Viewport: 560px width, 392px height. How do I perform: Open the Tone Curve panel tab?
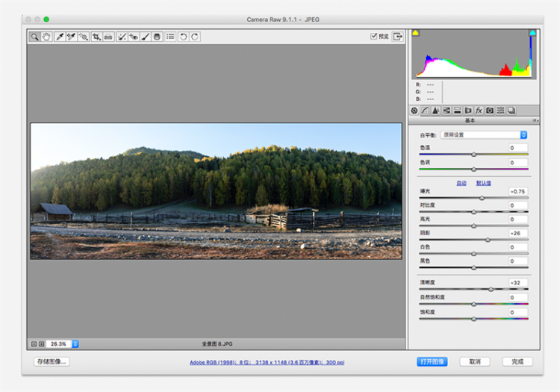point(425,110)
